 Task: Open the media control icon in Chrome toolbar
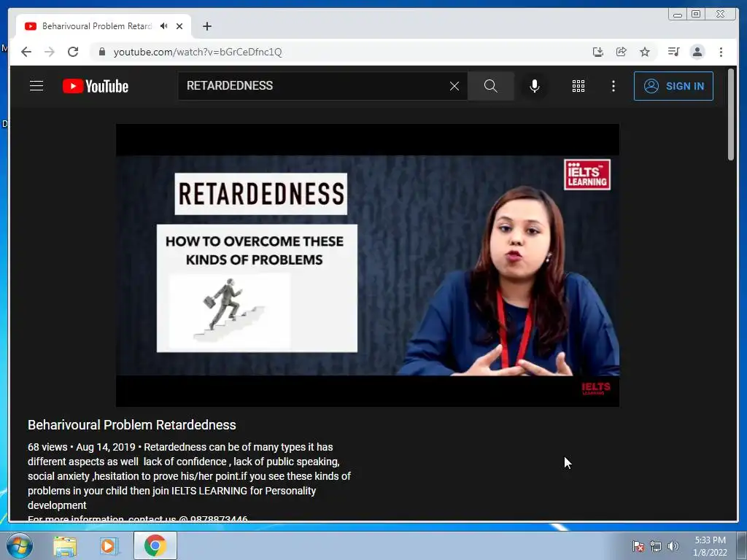(673, 52)
